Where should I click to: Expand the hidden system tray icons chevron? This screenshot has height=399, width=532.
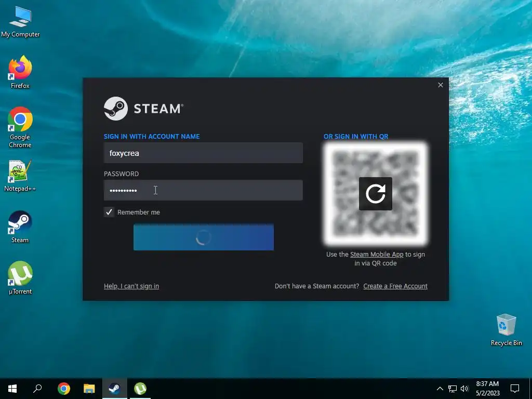[x=440, y=389]
